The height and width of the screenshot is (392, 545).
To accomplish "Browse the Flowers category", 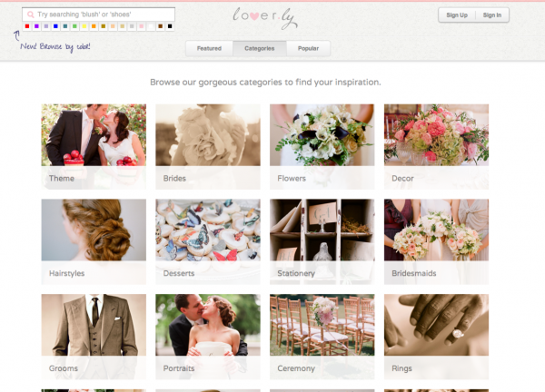I will tap(322, 146).
